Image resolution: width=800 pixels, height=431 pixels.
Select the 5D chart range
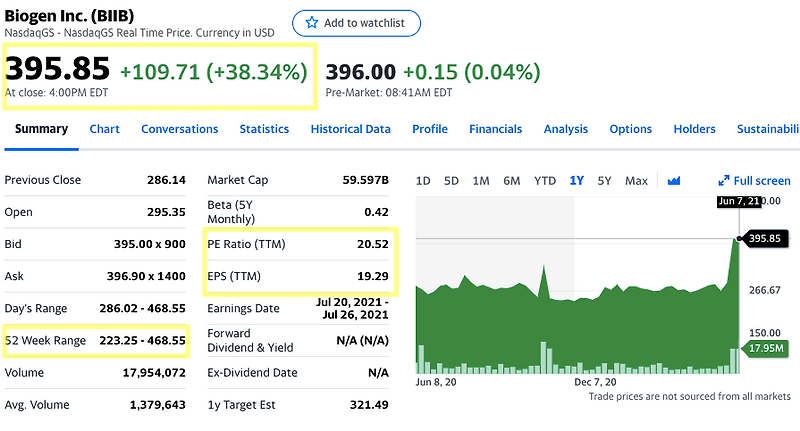click(451, 181)
